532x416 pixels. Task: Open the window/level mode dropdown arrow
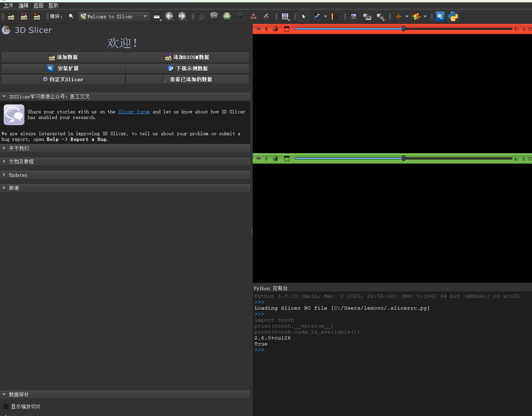click(x=325, y=16)
